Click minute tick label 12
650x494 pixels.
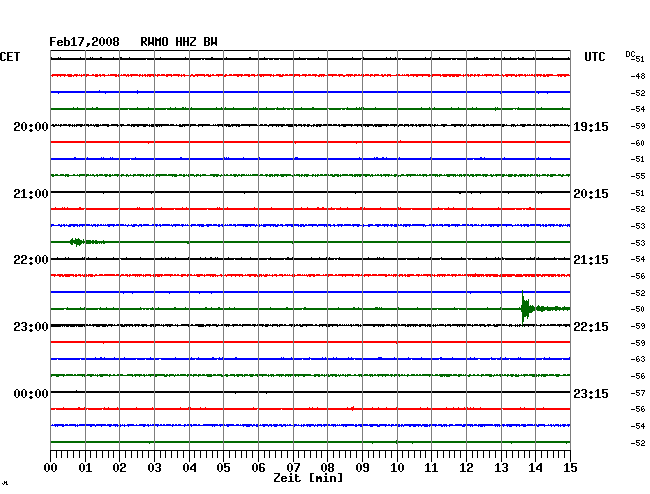[x=466, y=467]
